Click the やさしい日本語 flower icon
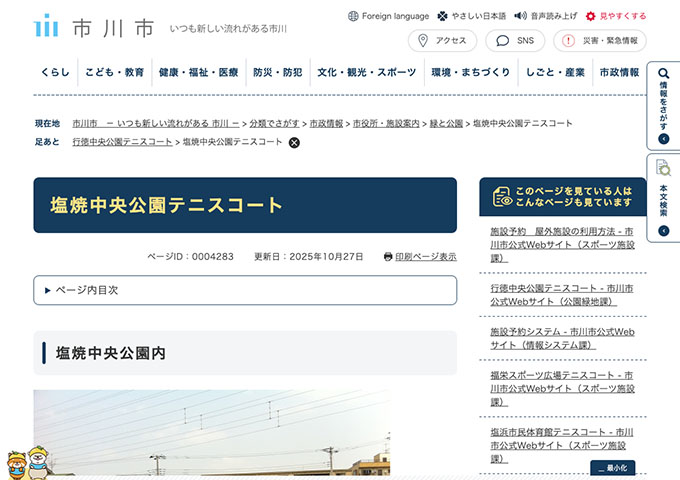This screenshot has height=480, width=680. (442, 16)
